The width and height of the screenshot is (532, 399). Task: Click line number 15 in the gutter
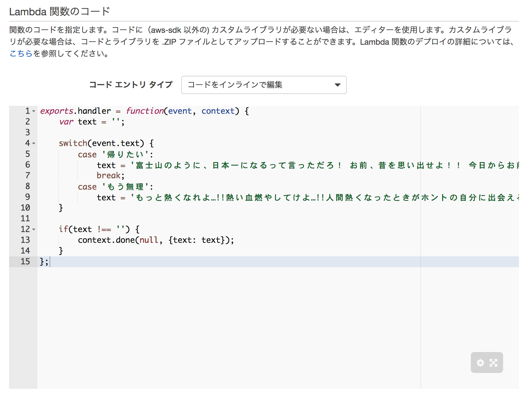click(25, 261)
